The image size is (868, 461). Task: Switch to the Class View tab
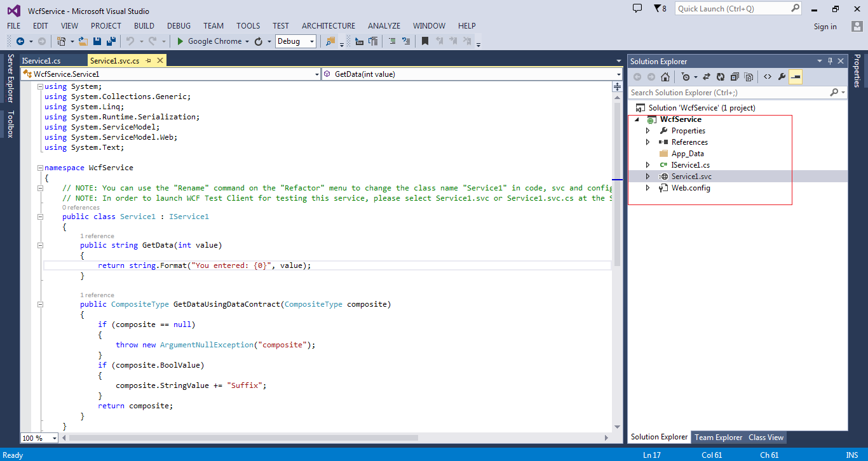tap(766, 438)
